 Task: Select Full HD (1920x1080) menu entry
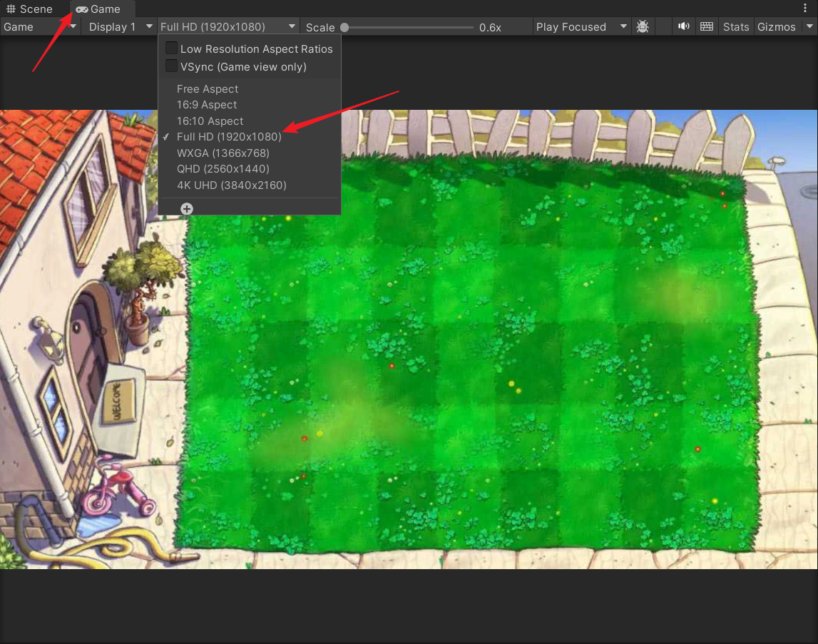coord(250,137)
